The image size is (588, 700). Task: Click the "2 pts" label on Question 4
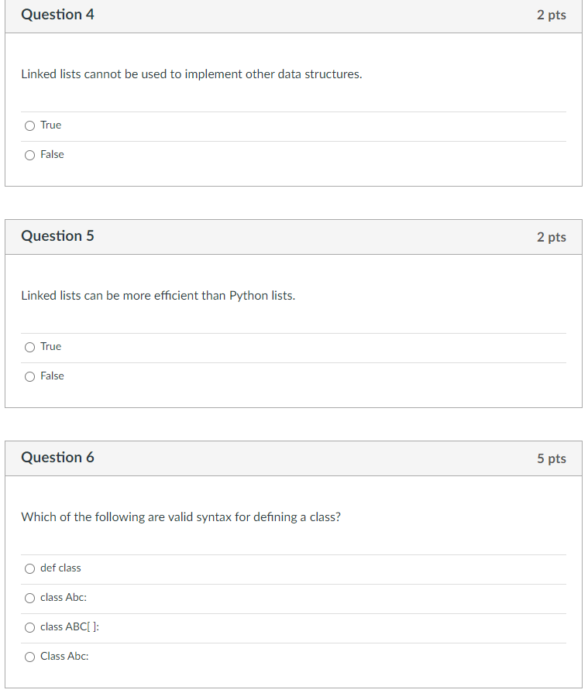(552, 15)
